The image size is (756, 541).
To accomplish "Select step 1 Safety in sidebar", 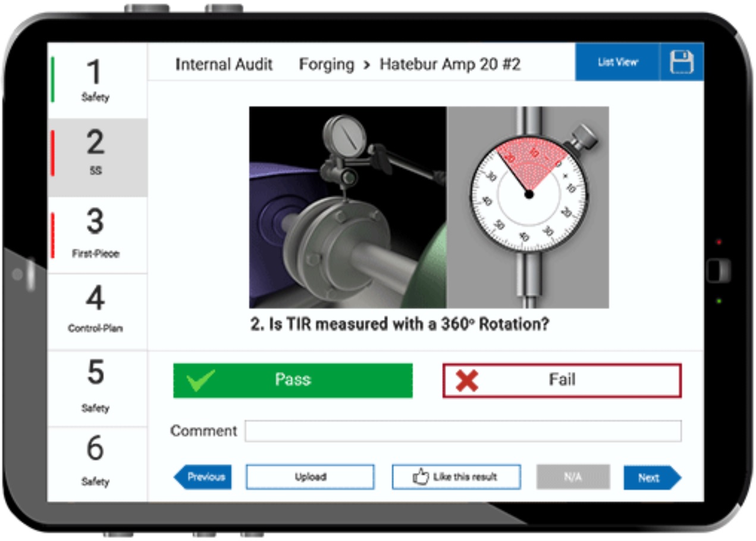I will tap(97, 81).
